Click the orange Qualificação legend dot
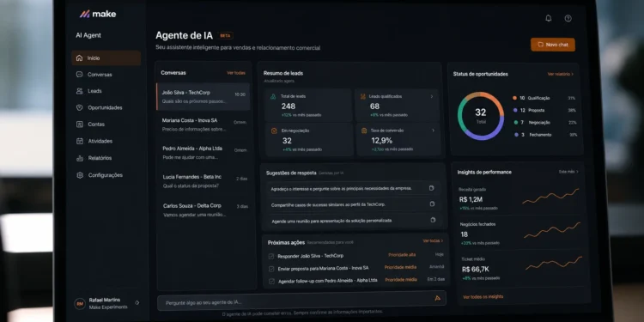This screenshot has width=644, height=322. 514,98
